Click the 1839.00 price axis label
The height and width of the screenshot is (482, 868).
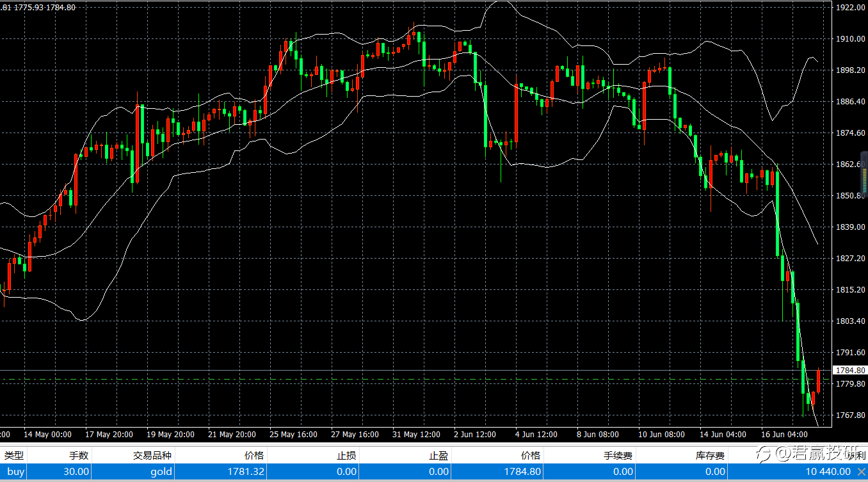[851, 227]
